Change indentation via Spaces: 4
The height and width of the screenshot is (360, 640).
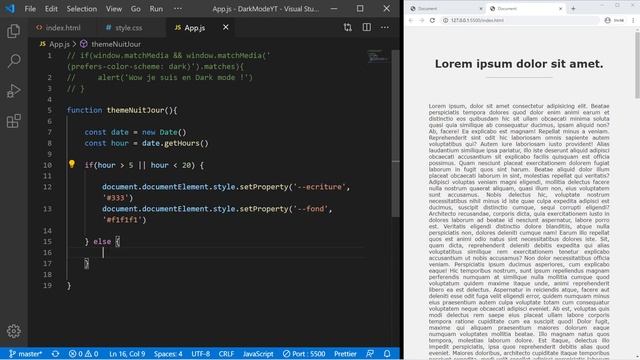[168, 353]
